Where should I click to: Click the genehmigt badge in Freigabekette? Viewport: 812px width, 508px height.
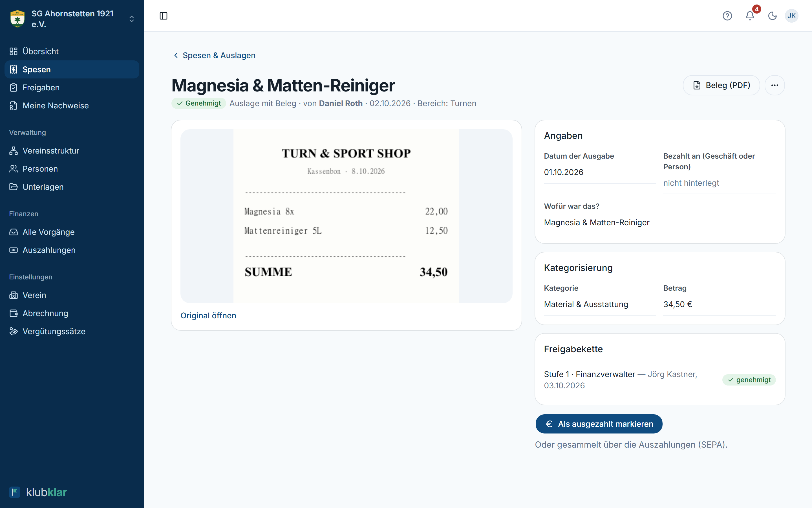point(749,380)
